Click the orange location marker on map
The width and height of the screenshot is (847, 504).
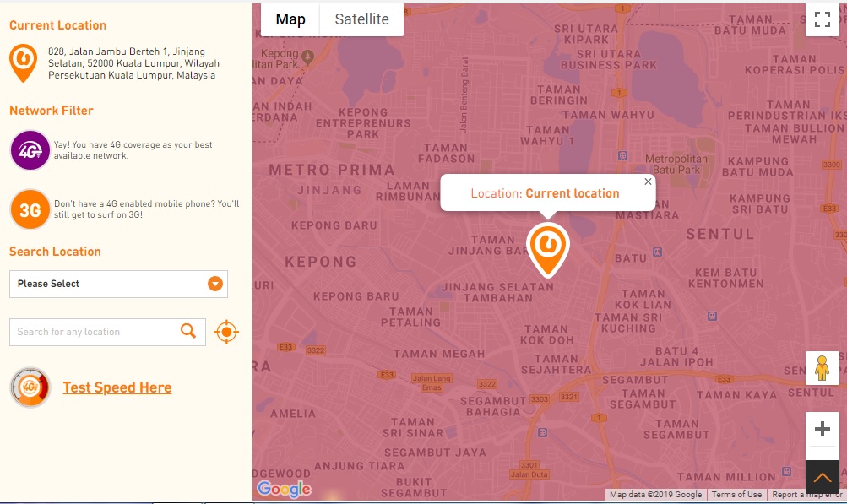[548, 249]
